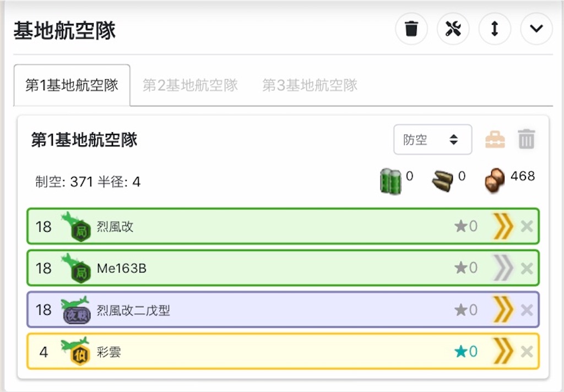Collapse the 基地航空隊 panel with the chevron

click(x=536, y=29)
